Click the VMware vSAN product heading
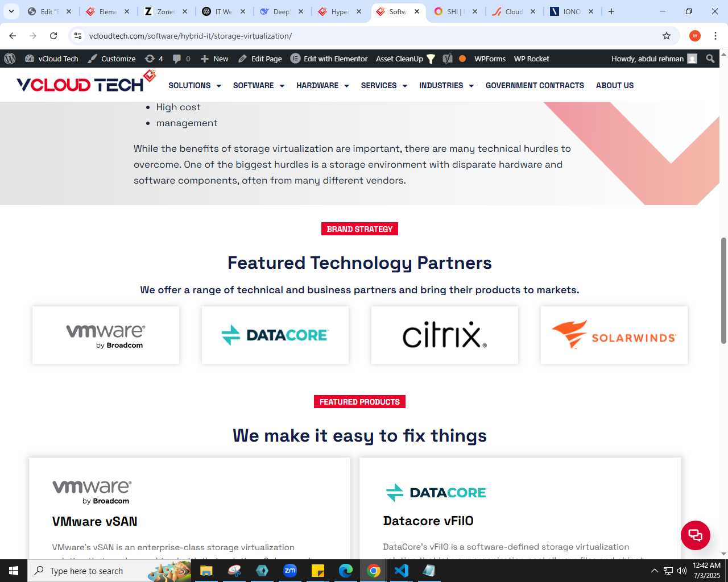Image resolution: width=728 pixels, height=582 pixels. 94,521
